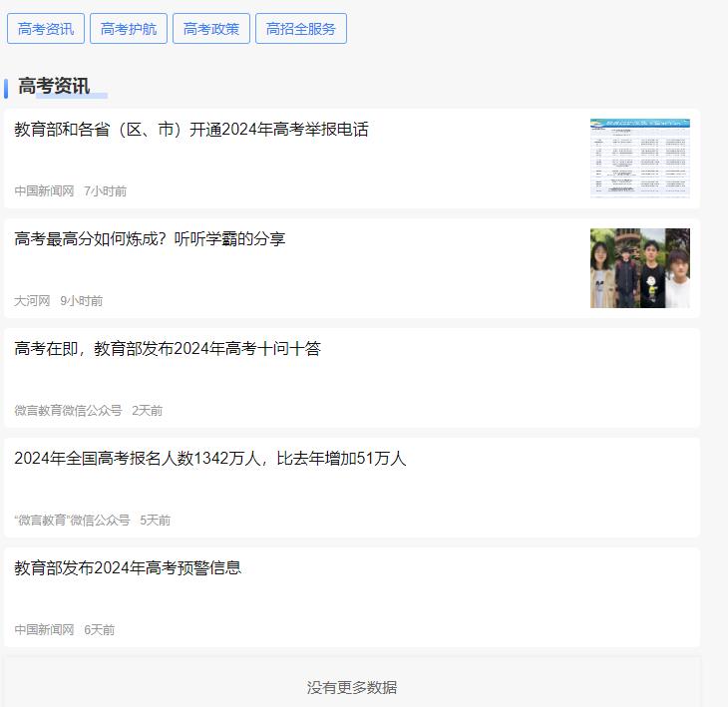The height and width of the screenshot is (707, 728).
Task: Open the 高考政策 tab
Action: (x=211, y=29)
